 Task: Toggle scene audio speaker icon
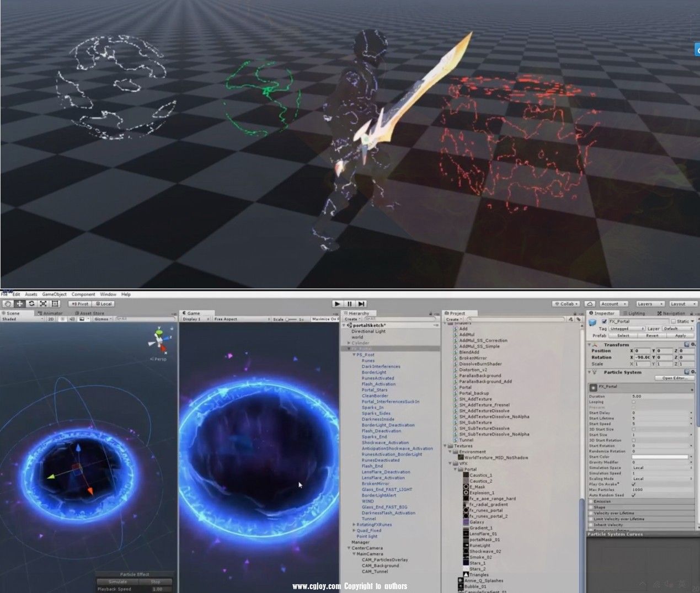[x=72, y=319]
